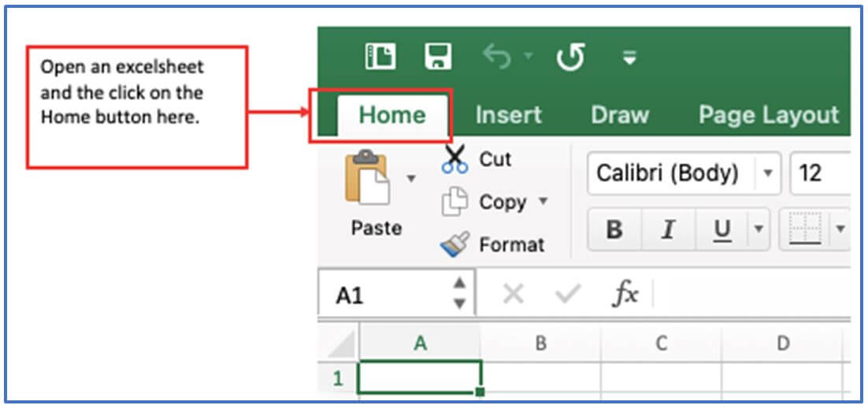This screenshot has width=868, height=409.
Task: Select column C header
Action: (662, 344)
